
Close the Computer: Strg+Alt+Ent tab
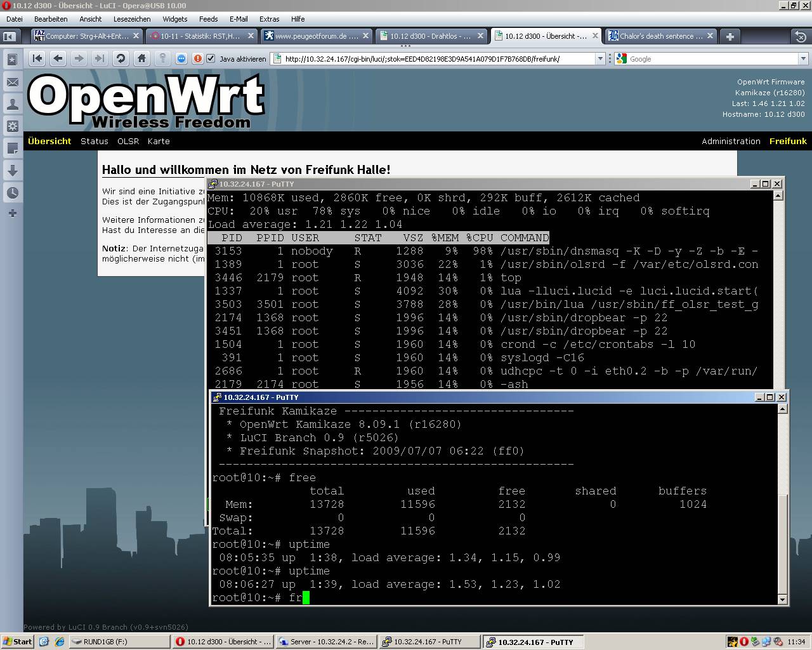click(136, 36)
